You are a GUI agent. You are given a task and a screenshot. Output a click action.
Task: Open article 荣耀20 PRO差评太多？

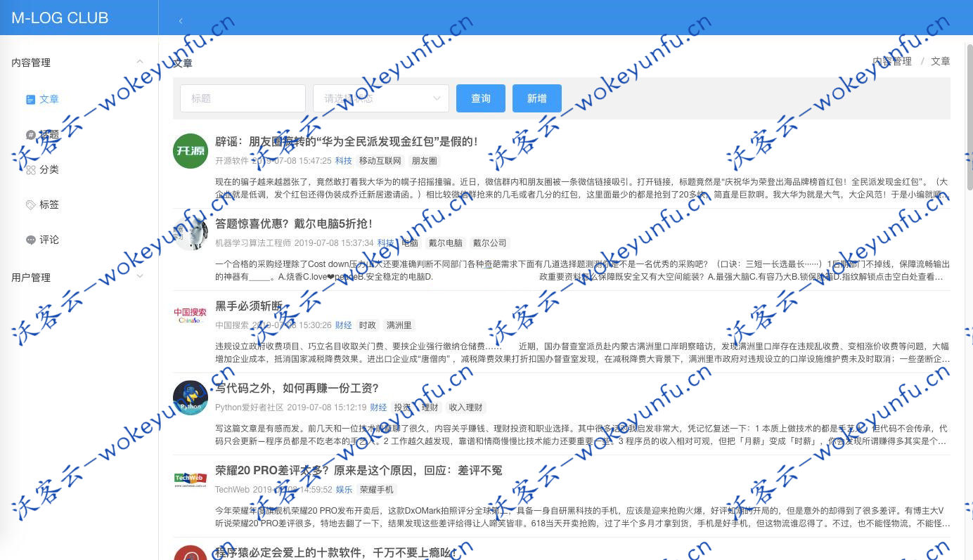359,471
